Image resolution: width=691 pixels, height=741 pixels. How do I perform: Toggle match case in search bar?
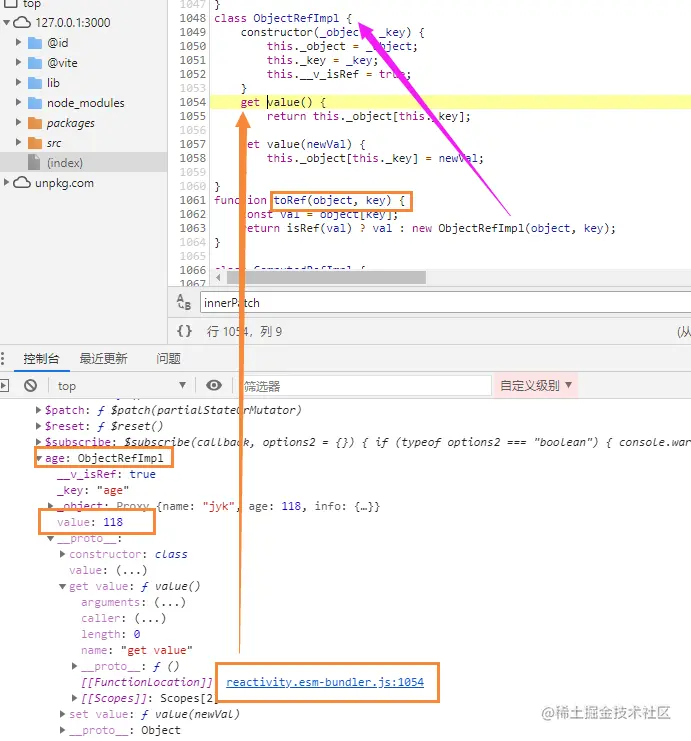[183, 302]
